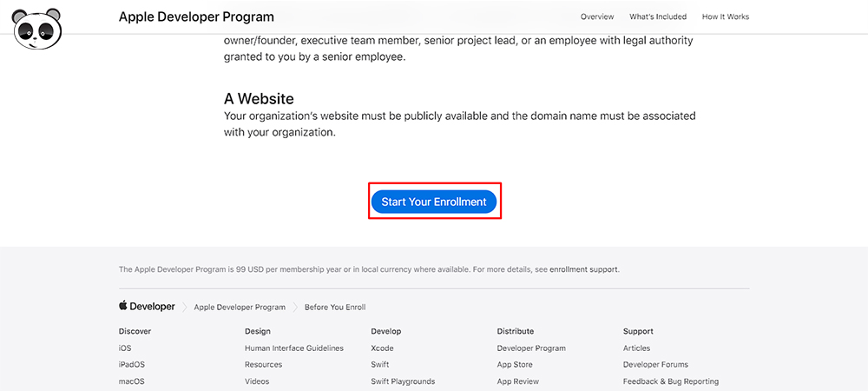Go to How It Works tab
This screenshot has width=868, height=391.
click(725, 17)
